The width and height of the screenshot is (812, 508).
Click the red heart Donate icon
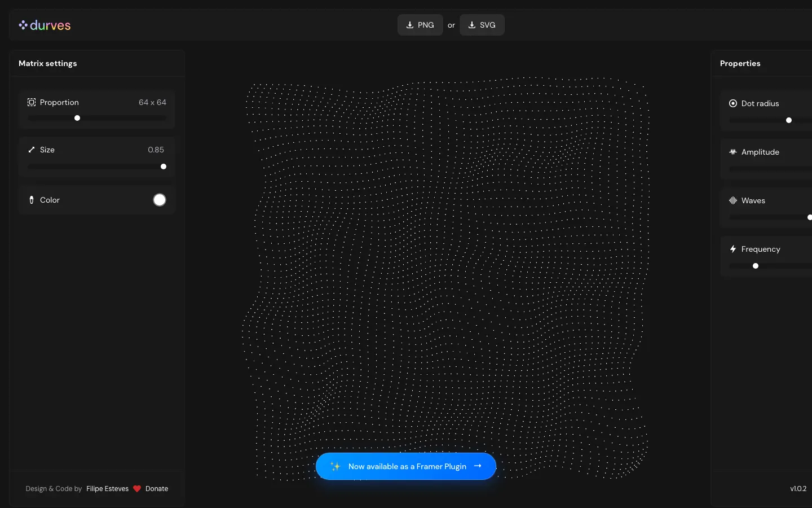coord(137,489)
